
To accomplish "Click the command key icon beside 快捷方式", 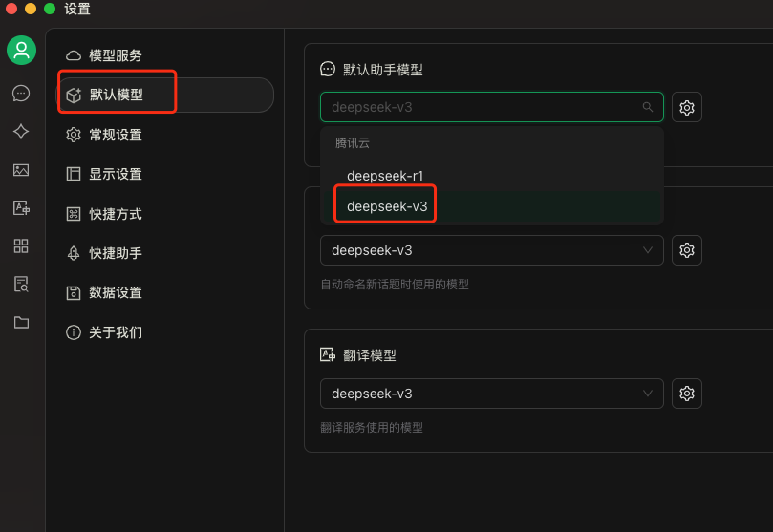I will (74, 214).
